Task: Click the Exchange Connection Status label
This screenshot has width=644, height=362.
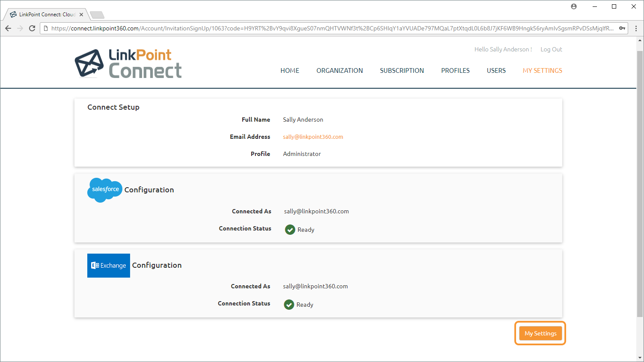Action: coord(244,304)
